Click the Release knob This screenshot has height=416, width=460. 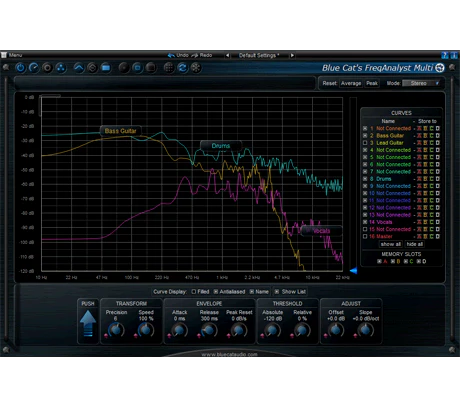[209, 330]
